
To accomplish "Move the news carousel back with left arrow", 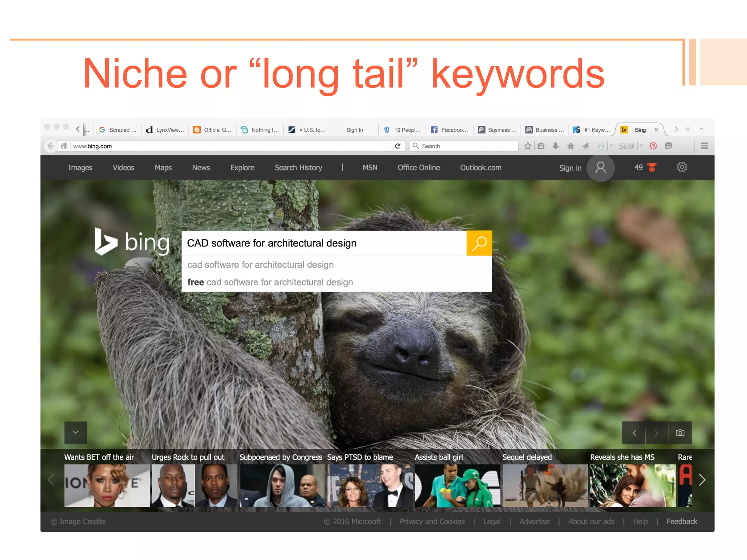I will click(x=51, y=480).
